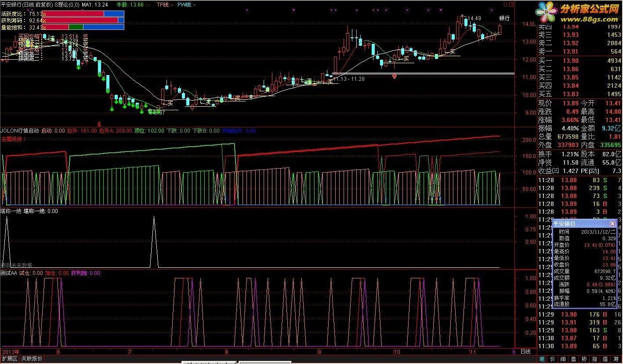The image size is (623, 364).
Task: Open the 关联报价 tab
Action: pos(32,358)
